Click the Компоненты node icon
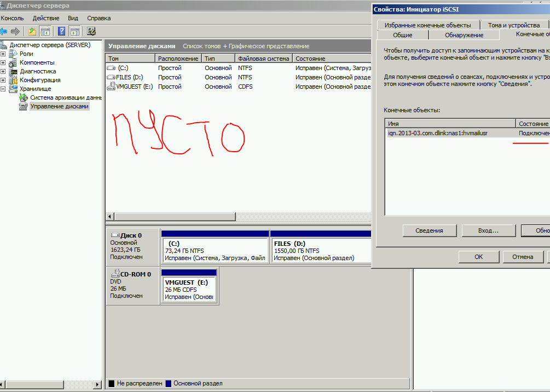Screen dimensions: 550x392 coord(13,62)
